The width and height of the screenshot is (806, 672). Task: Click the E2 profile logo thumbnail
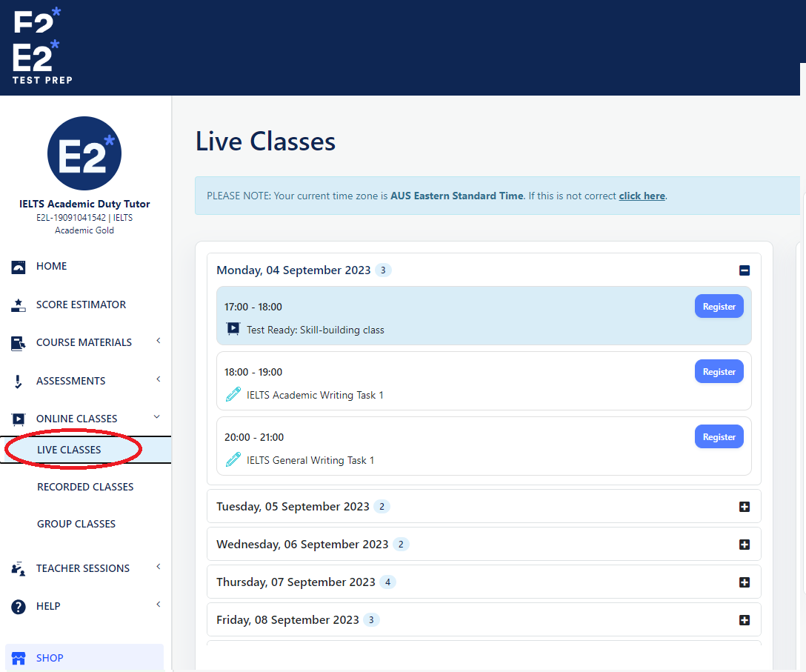84,153
